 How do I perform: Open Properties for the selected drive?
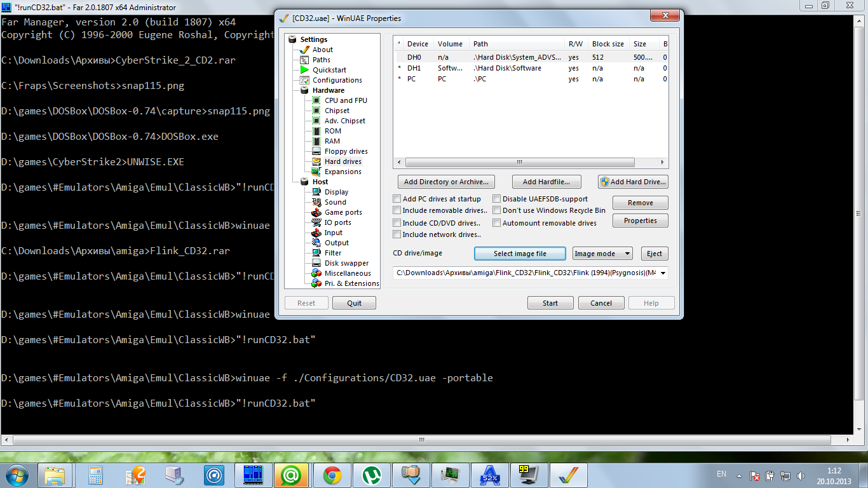(x=641, y=220)
